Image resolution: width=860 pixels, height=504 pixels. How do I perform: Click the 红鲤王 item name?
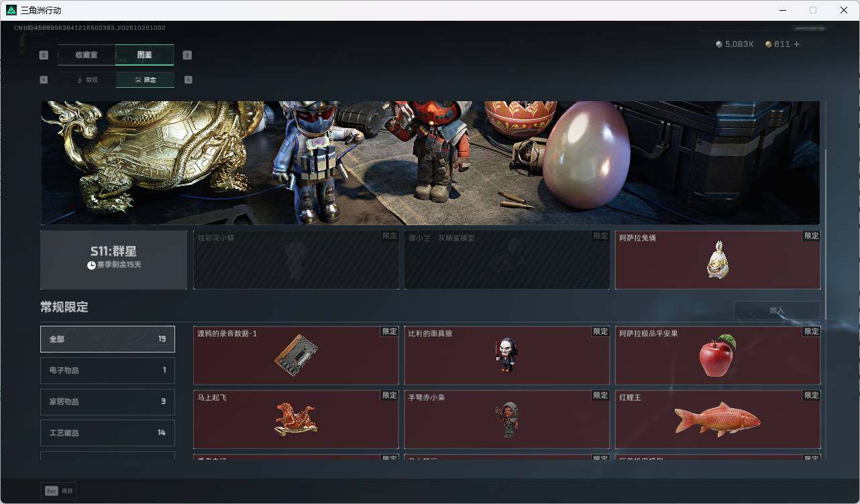630,397
